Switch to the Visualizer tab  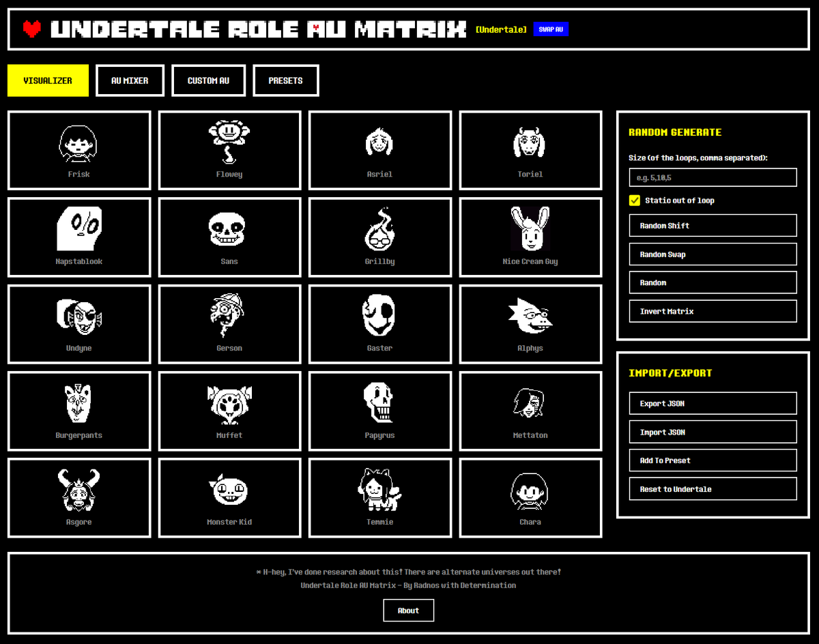point(48,80)
